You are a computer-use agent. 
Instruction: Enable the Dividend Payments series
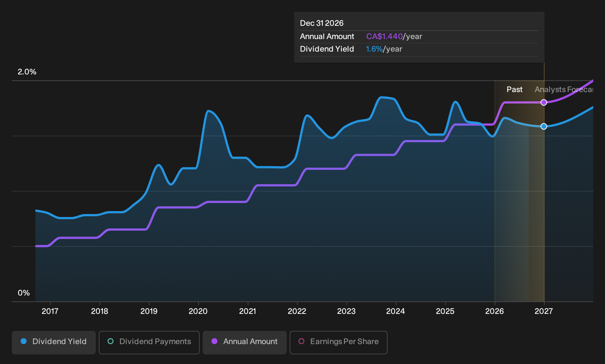point(149,342)
